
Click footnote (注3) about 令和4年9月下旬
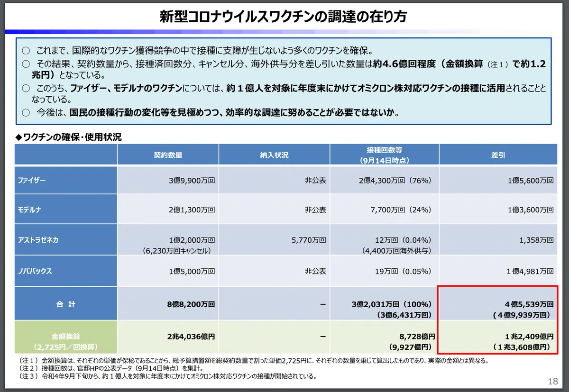[168, 376]
